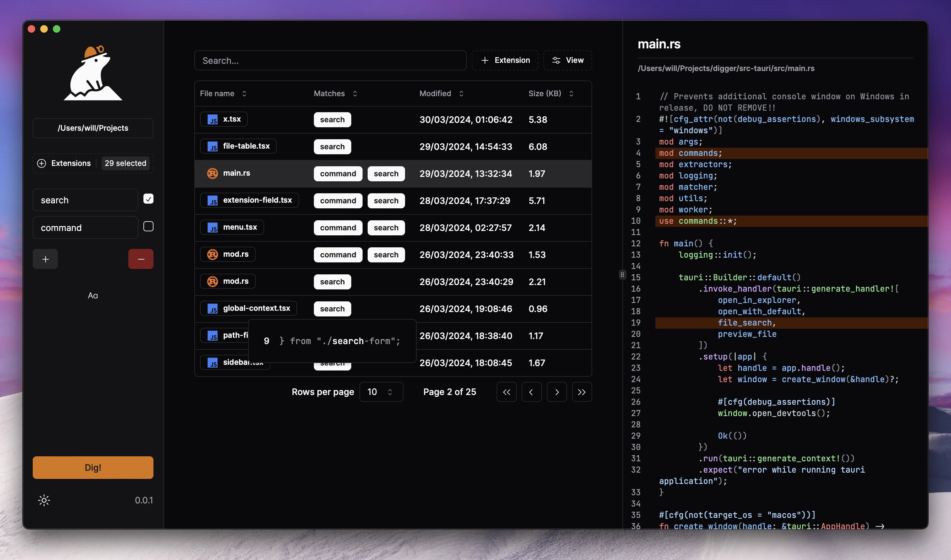Go to the previous results page
This screenshot has height=560, width=951.
[531, 392]
